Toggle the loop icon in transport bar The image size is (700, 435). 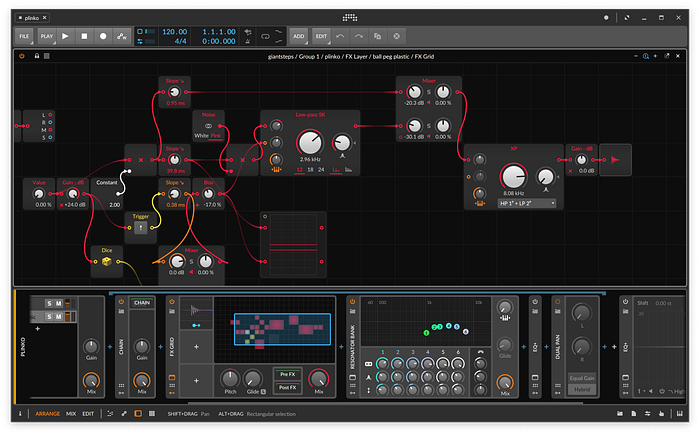click(265, 36)
